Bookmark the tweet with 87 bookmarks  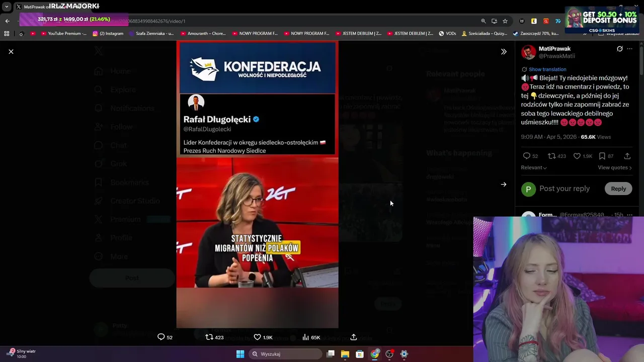pyautogui.click(x=602, y=156)
